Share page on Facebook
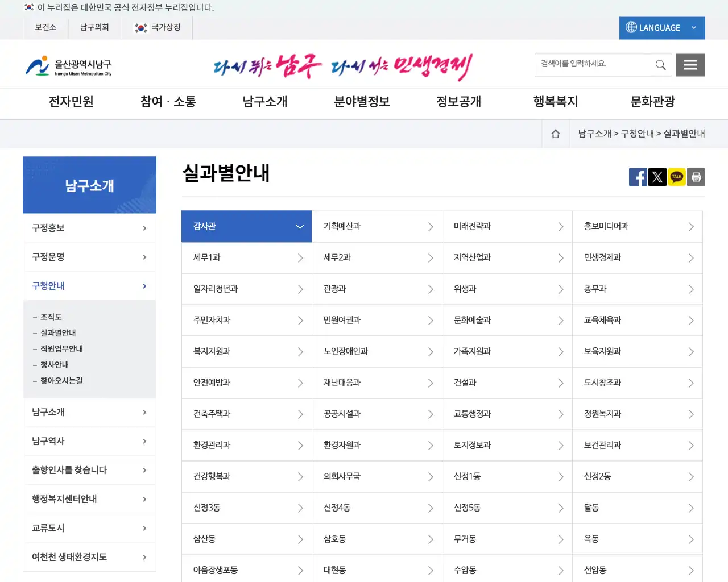 [x=638, y=177]
